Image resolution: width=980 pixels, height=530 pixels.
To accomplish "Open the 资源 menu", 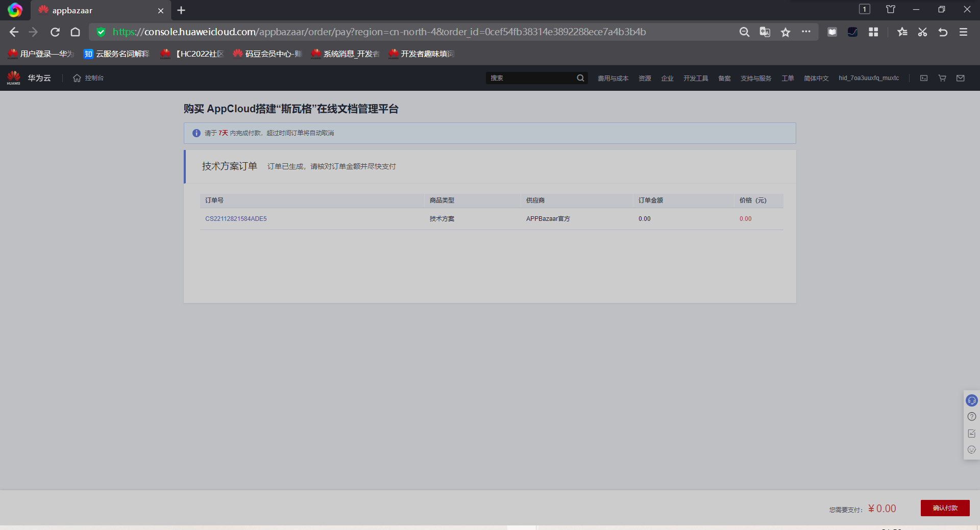I will click(x=645, y=78).
